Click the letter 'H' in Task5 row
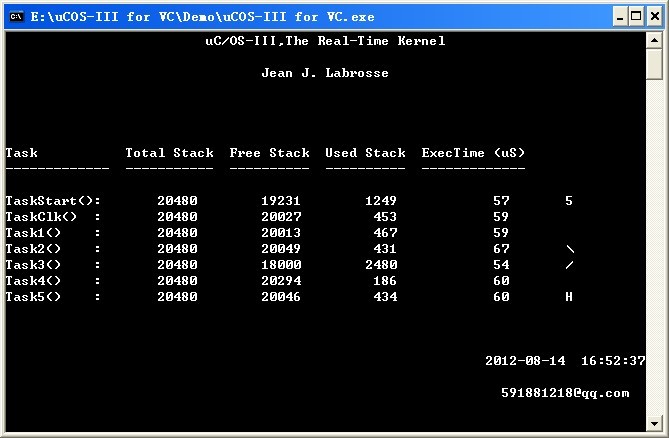Screen dimensions: 669x438 [569, 296]
